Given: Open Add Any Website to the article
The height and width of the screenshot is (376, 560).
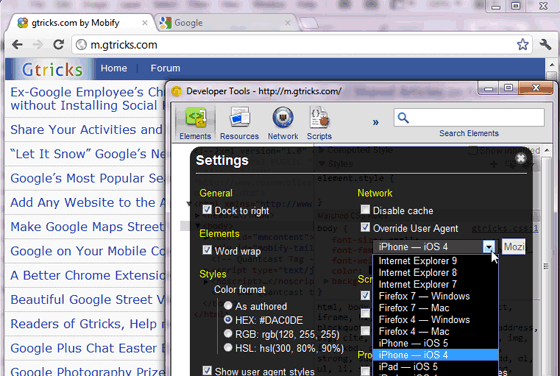Looking at the screenshot, I should pyautogui.click(x=88, y=202).
